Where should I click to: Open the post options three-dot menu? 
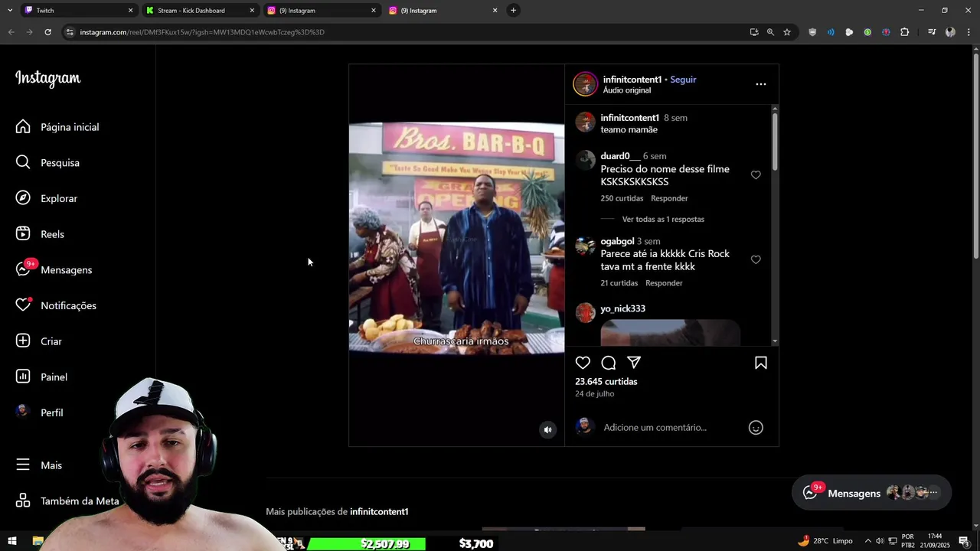pyautogui.click(x=760, y=84)
